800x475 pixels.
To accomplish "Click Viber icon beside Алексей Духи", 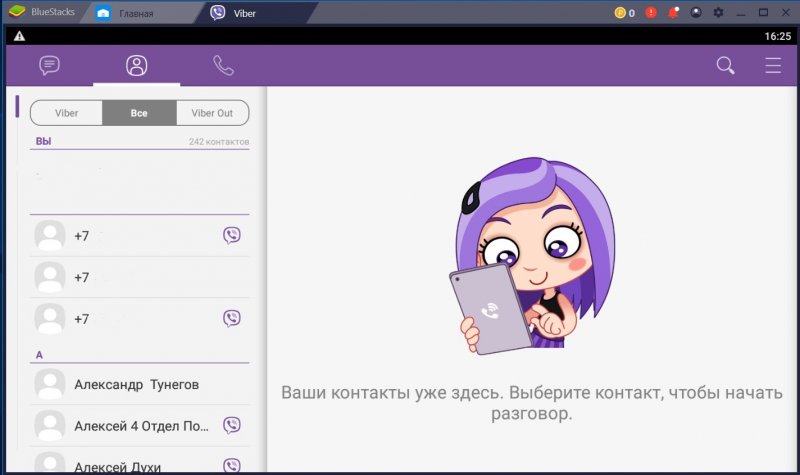I will tap(232, 465).
